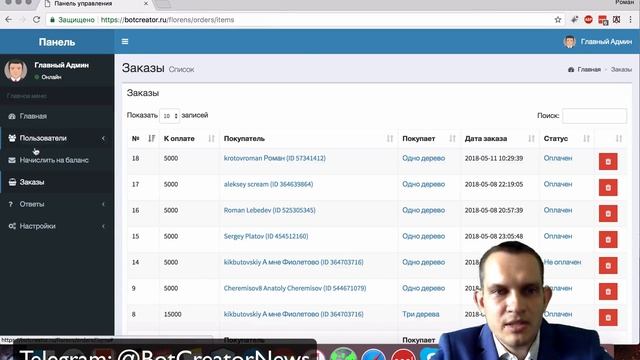640x360 pixels.
Task: Click Одно дерево in order 16 row
Action: click(424, 210)
